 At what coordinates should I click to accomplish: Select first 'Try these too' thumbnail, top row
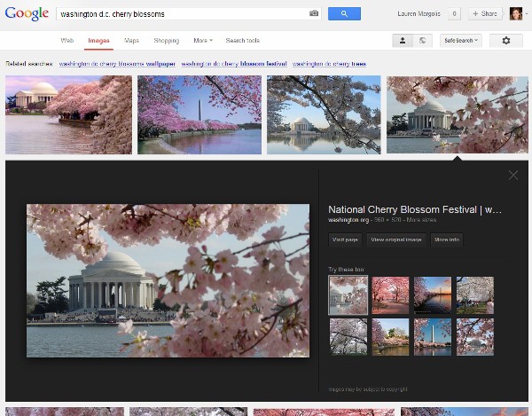[x=348, y=295]
